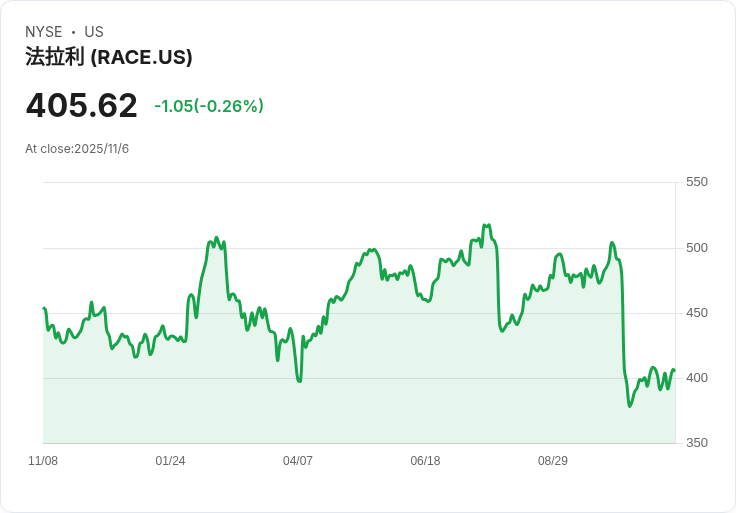Click the -1.05(-0.26%) change text
736x513 pixels.
(209, 106)
